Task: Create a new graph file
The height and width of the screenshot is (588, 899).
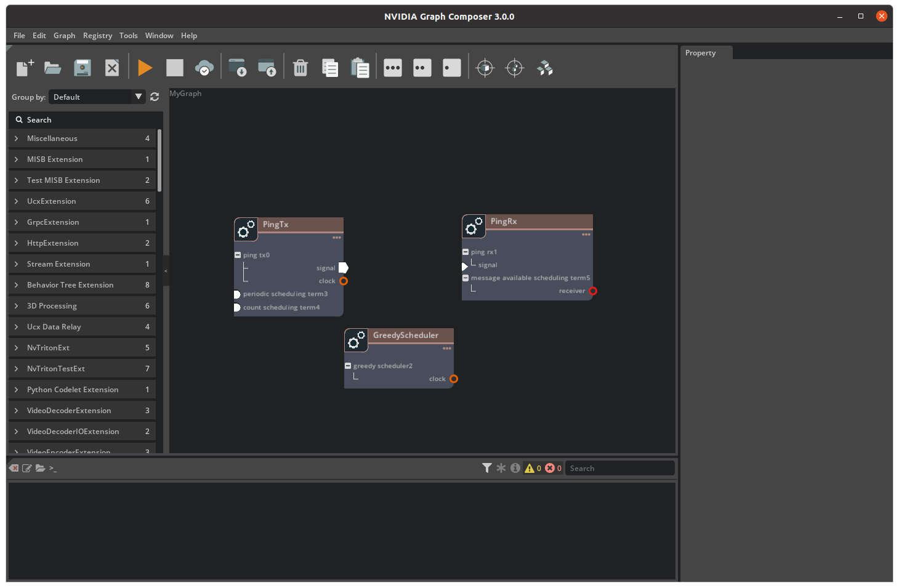Action: (x=25, y=68)
